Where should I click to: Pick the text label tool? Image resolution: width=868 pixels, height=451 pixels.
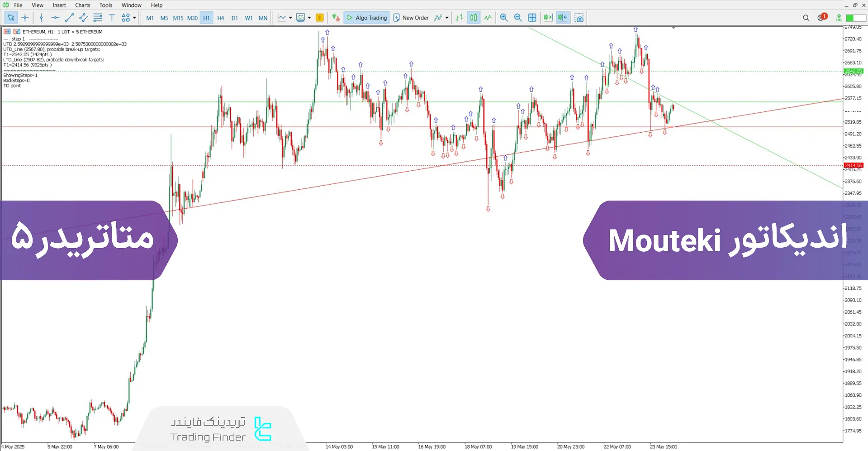tap(112, 18)
